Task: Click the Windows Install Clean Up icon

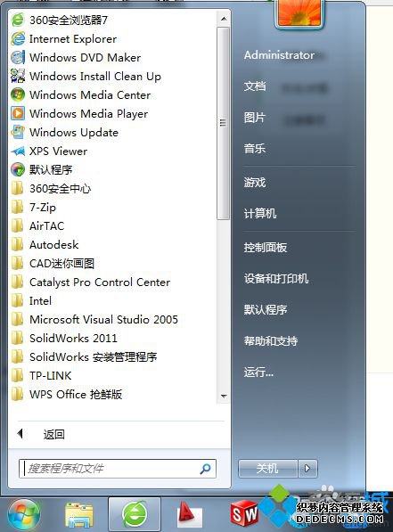Action: (18, 76)
